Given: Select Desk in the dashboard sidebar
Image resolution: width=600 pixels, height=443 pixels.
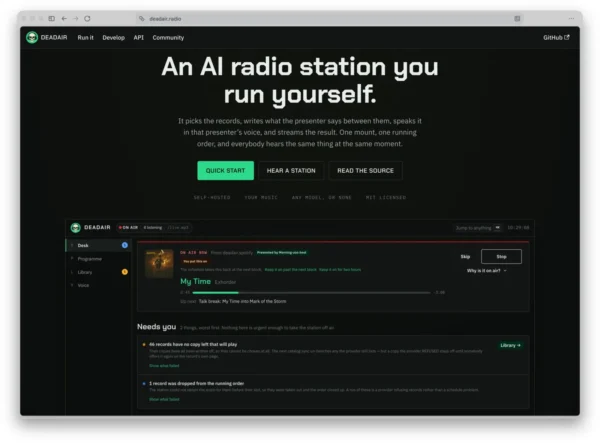Looking at the screenshot, I should point(99,245).
